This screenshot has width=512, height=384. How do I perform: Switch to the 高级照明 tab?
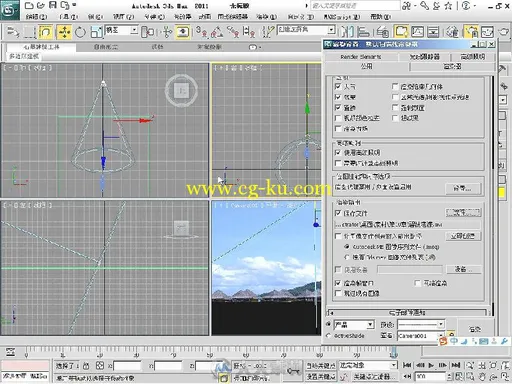pyautogui.click(x=473, y=57)
